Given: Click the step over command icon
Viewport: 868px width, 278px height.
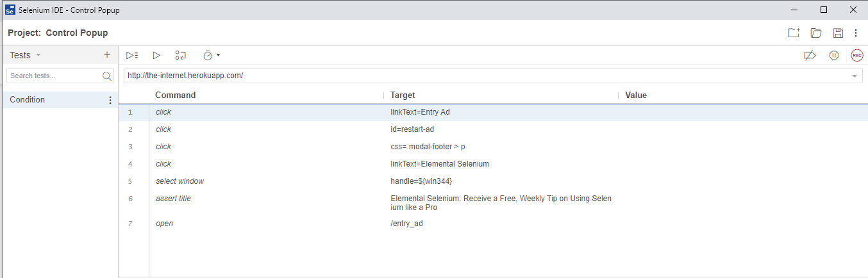Looking at the screenshot, I should click(x=181, y=56).
